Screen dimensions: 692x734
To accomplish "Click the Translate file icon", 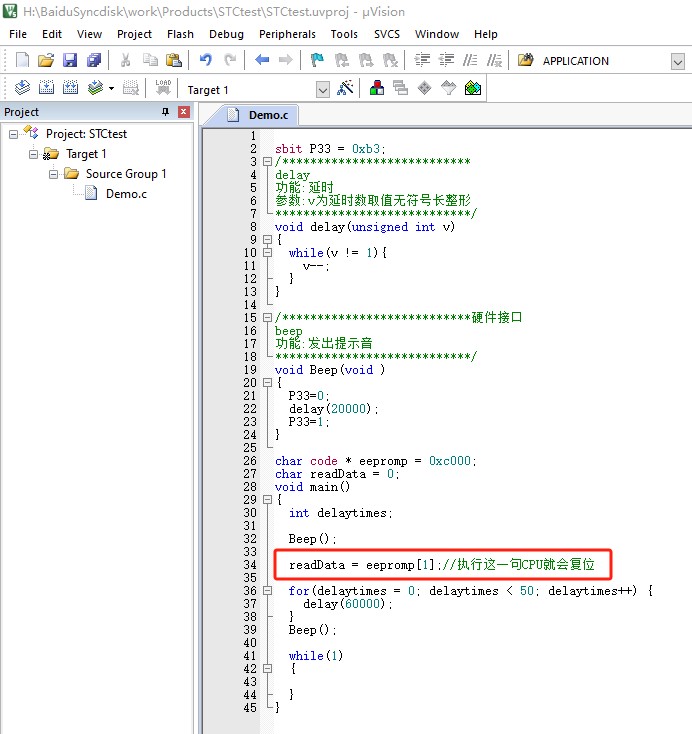I will [22, 88].
